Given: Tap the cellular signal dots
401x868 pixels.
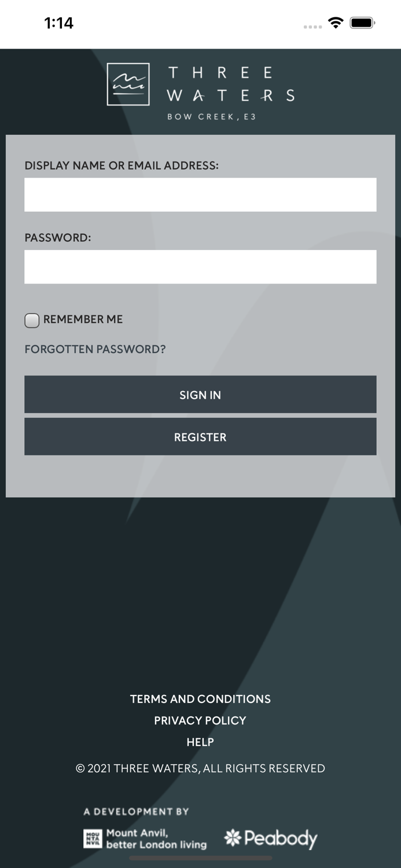Looking at the screenshot, I should (x=312, y=26).
